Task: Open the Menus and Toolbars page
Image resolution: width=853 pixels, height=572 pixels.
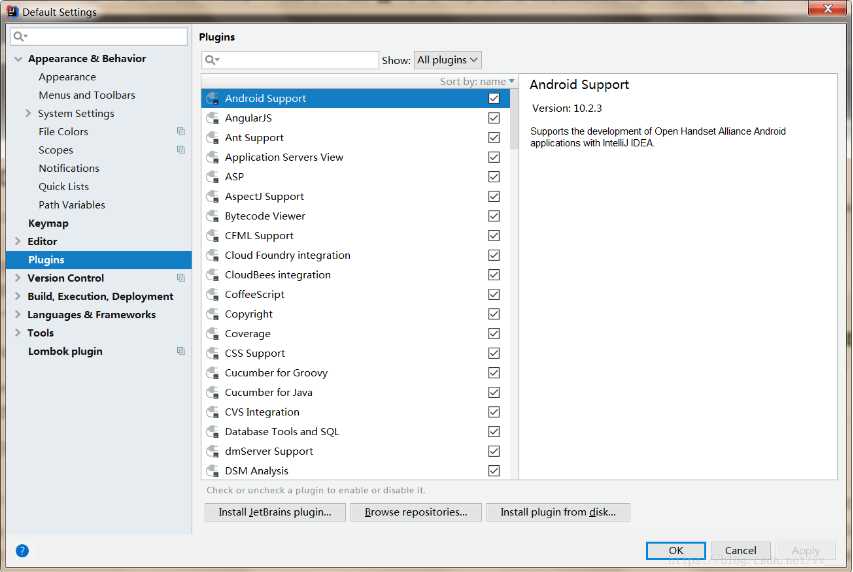Action: click(86, 95)
